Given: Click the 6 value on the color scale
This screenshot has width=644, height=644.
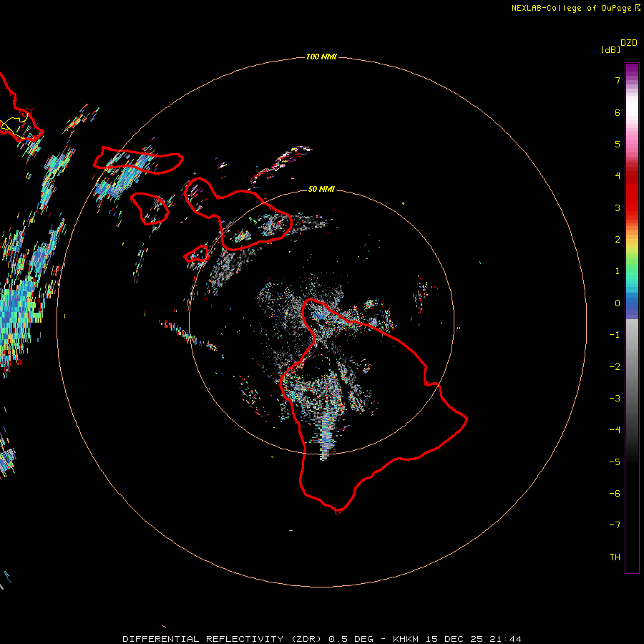Looking at the screenshot, I should [618, 112].
